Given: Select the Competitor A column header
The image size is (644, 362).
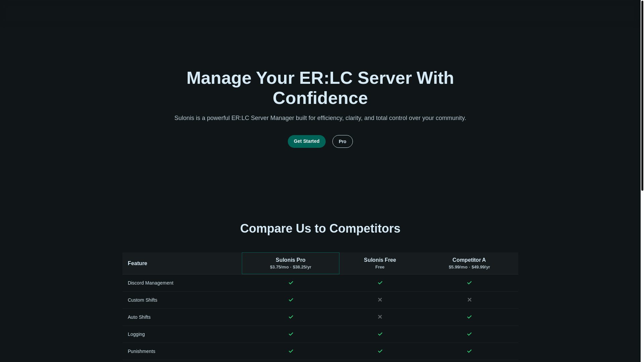Looking at the screenshot, I should coord(469,263).
